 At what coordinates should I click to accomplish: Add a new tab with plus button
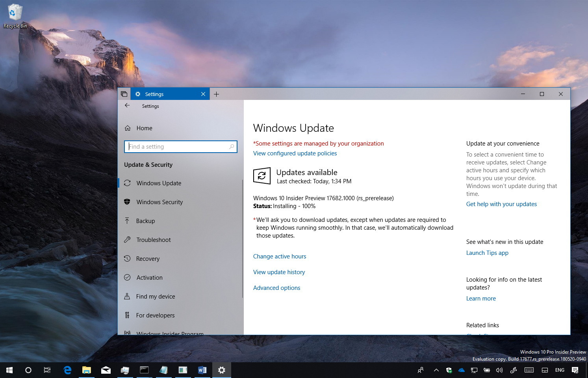[216, 94]
